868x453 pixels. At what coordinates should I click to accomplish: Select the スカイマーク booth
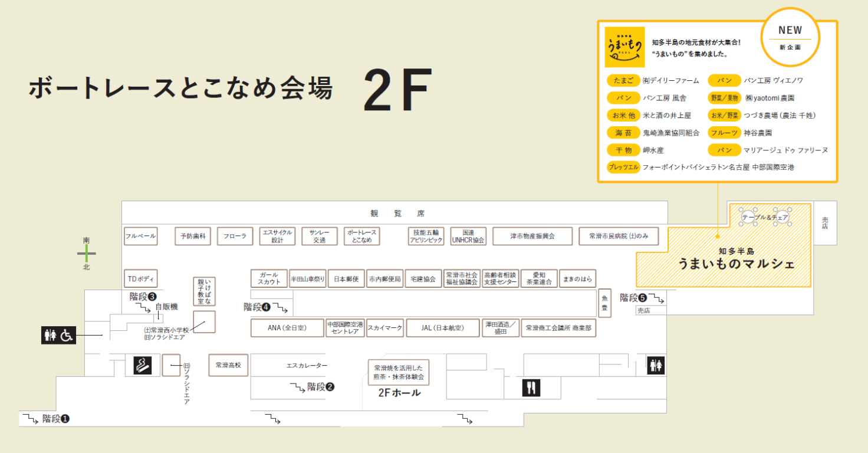pos(385,328)
